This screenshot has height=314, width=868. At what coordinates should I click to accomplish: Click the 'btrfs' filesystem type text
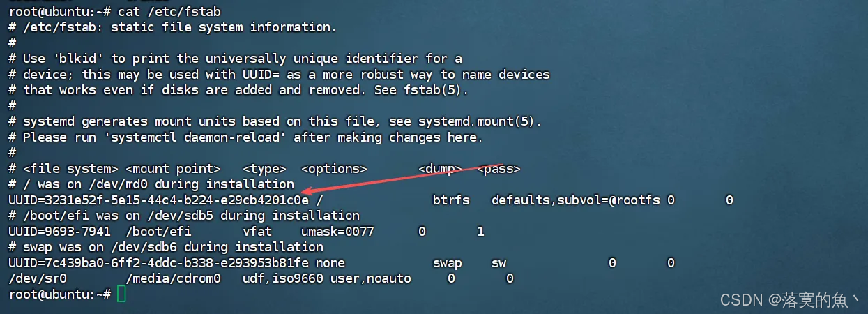(x=450, y=200)
